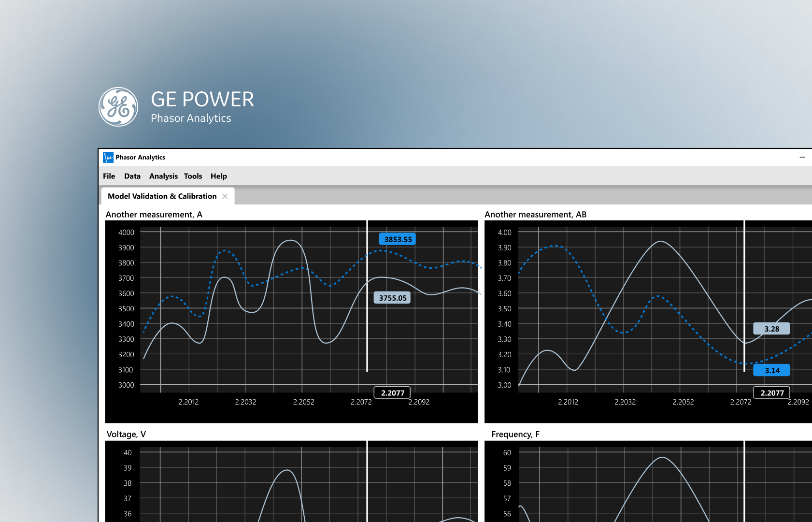Close the Model Validation & Calibration tab
The image size is (812, 522).
[x=225, y=196]
